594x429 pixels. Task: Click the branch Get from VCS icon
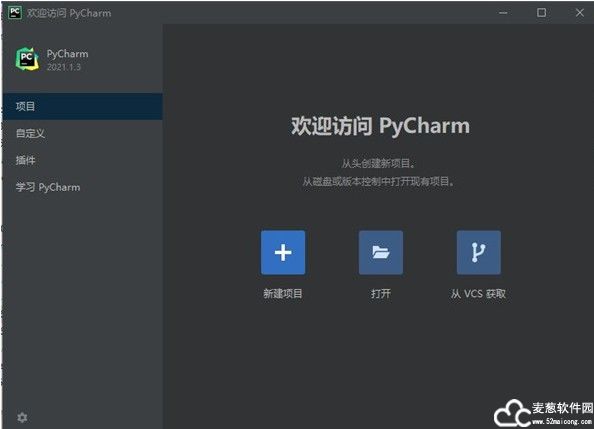[479, 252]
